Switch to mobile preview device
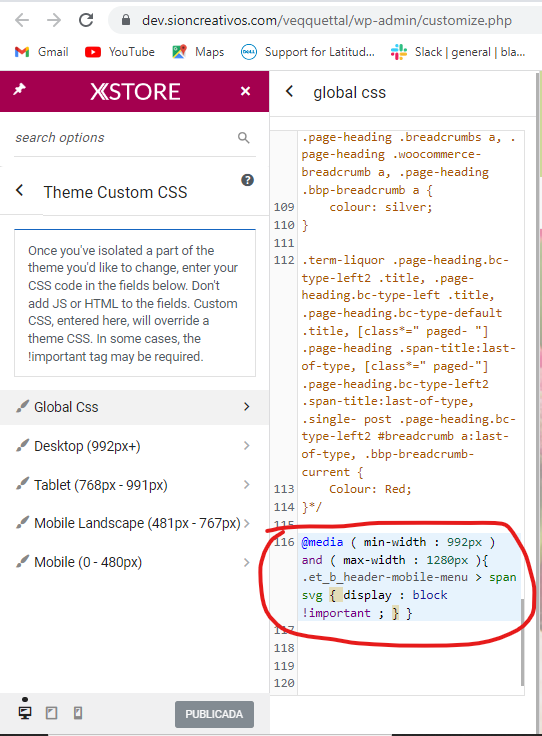542x736 pixels. coord(78,713)
